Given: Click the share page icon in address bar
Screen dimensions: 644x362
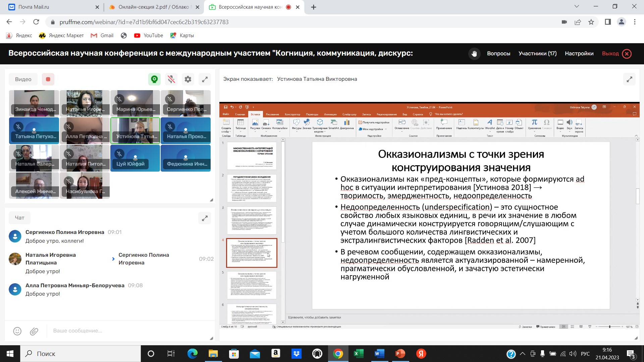Looking at the screenshot, I should (578, 22).
